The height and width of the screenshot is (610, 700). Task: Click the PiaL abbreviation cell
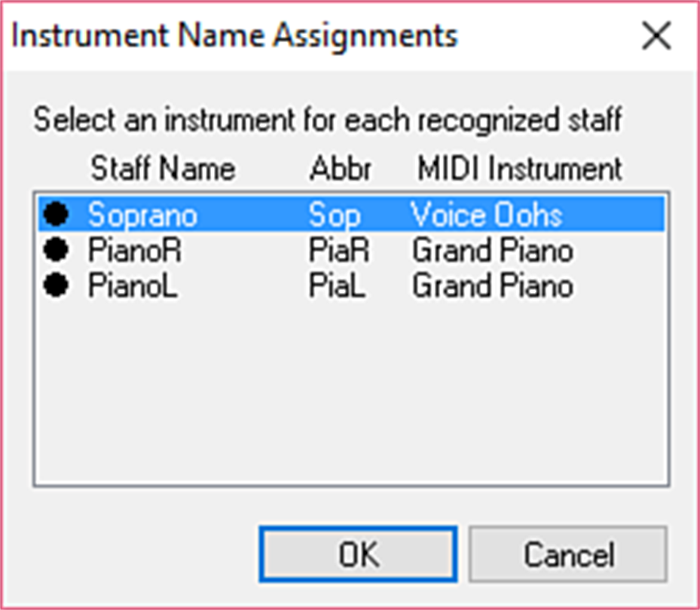click(x=337, y=286)
